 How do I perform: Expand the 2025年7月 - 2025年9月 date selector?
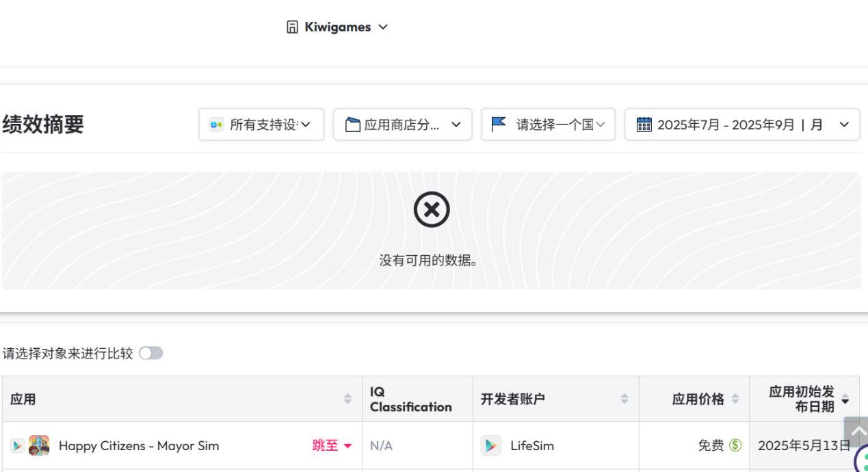[x=743, y=125]
